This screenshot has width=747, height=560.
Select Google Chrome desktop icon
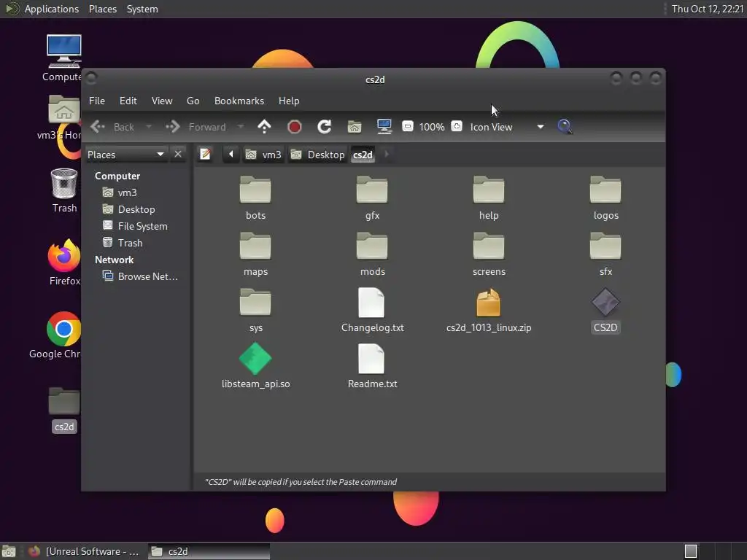(55, 335)
